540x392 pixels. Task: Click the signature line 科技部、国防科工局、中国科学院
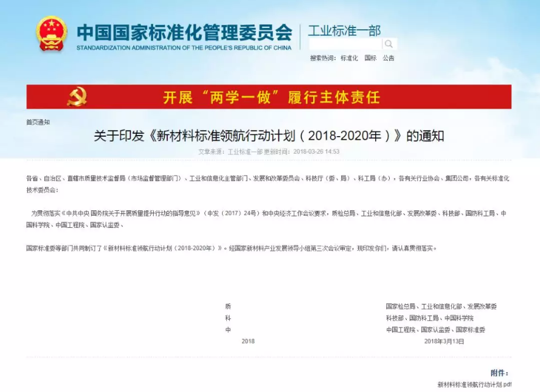point(430,318)
